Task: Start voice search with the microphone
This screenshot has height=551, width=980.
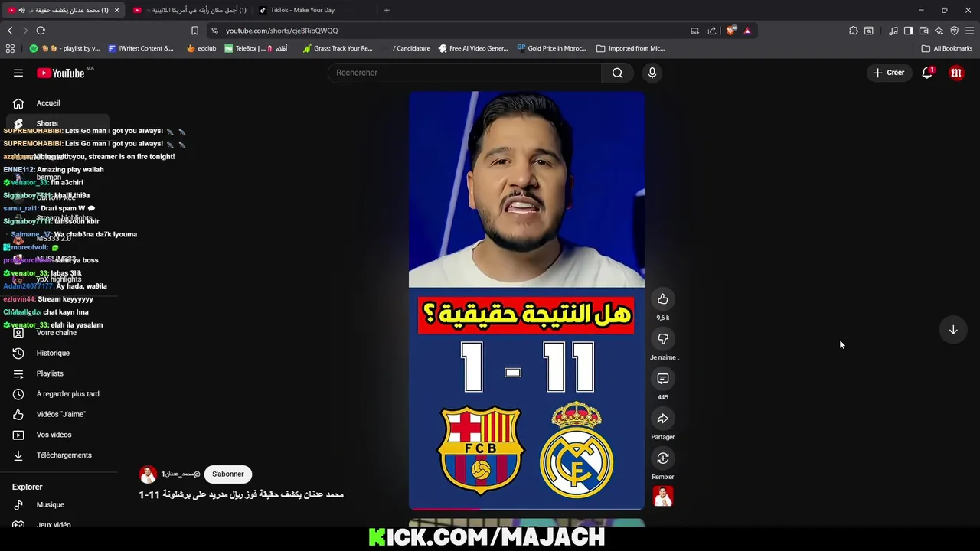Action: pyautogui.click(x=652, y=73)
